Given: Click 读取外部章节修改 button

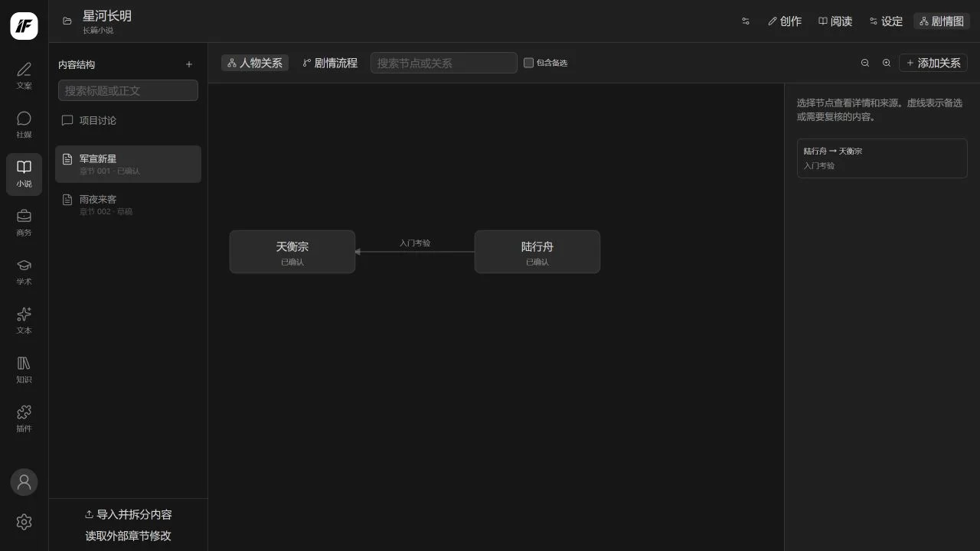Looking at the screenshot, I should click(128, 536).
